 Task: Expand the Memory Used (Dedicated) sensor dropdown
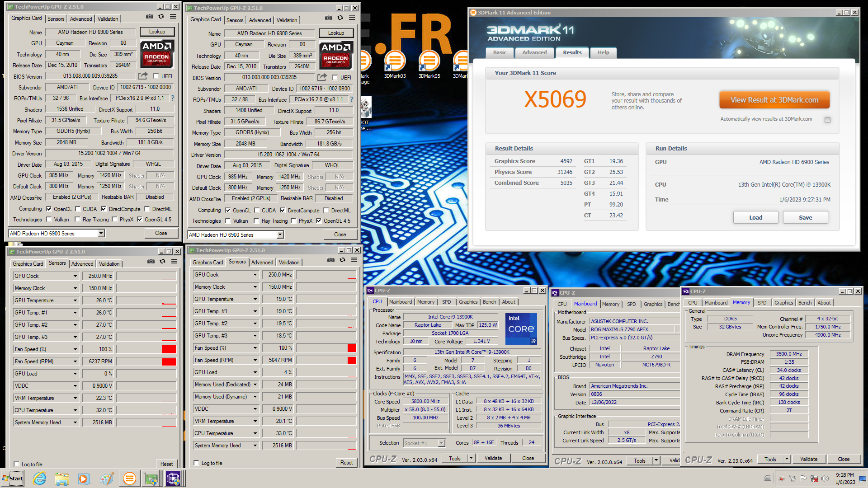[255, 385]
